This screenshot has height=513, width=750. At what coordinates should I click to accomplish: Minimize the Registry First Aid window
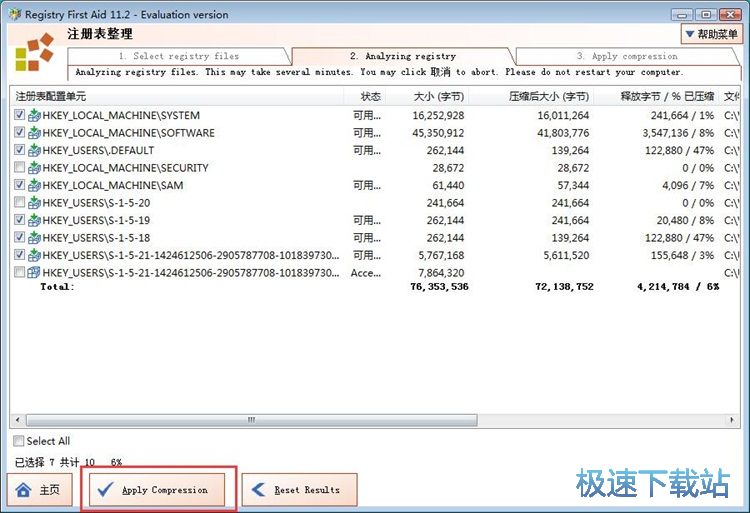pyautogui.click(x=682, y=14)
